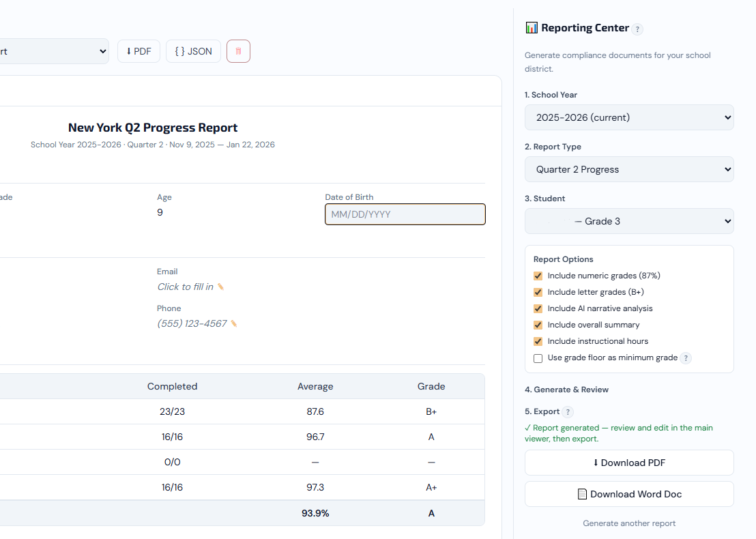This screenshot has width=756, height=539.
Task: Uncheck 'Include AI narrative analysis'
Action: (x=538, y=308)
